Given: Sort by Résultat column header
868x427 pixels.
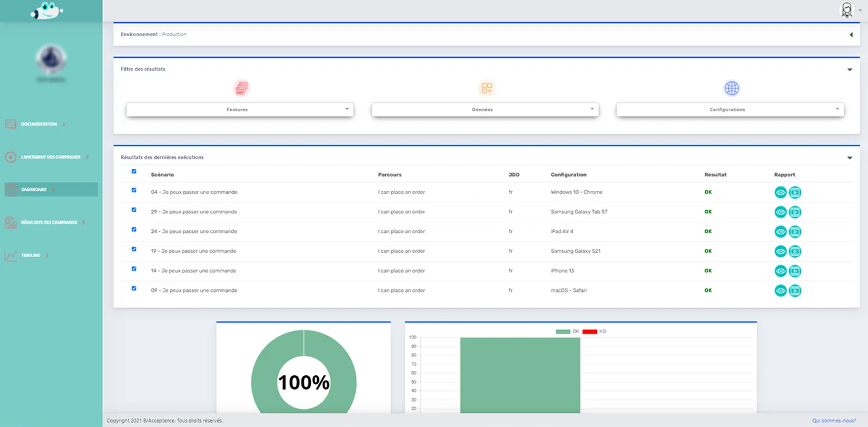Looking at the screenshot, I should point(715,175).
